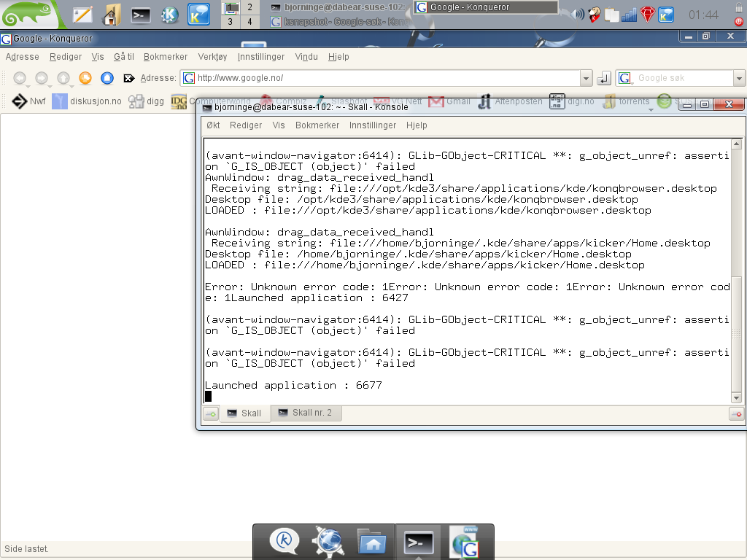Open the Home folder panel launcher

click(111, 15)
